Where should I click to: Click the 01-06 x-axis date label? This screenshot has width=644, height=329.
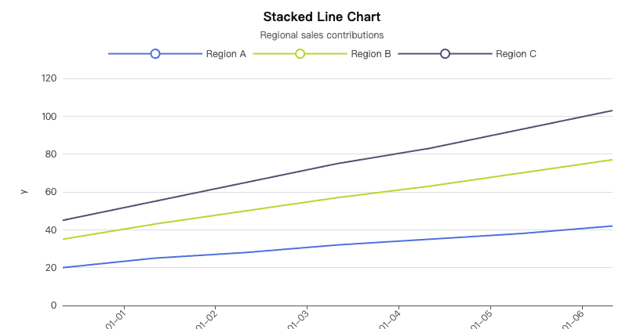(x=573, y=320)
